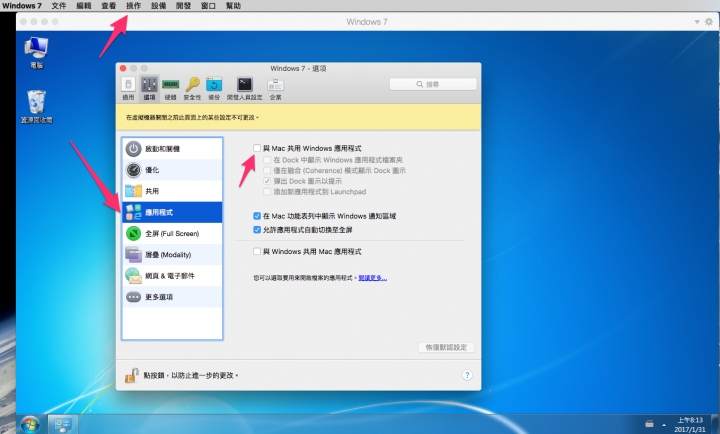Select 優化 in the sidebar
Viewport: 720px width, 434px height.
pyautogui.click(x=172, y=170)
